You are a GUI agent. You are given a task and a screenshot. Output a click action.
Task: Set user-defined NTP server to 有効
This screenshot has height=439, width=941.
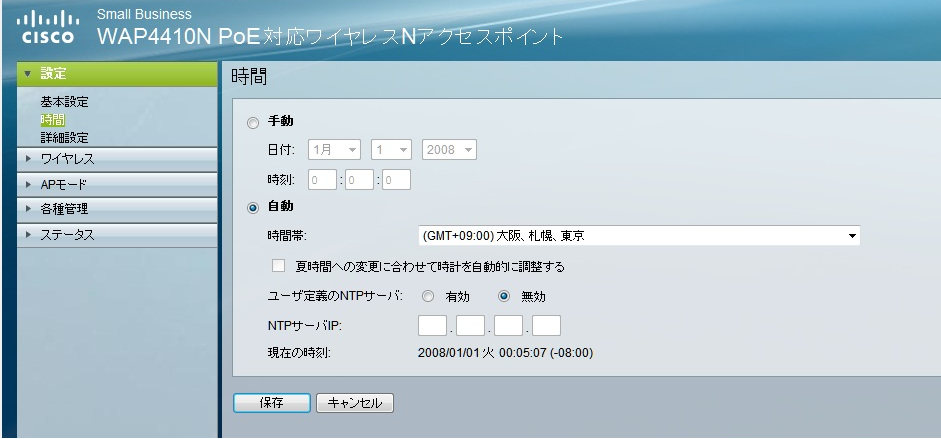click(x=428, y=296)
